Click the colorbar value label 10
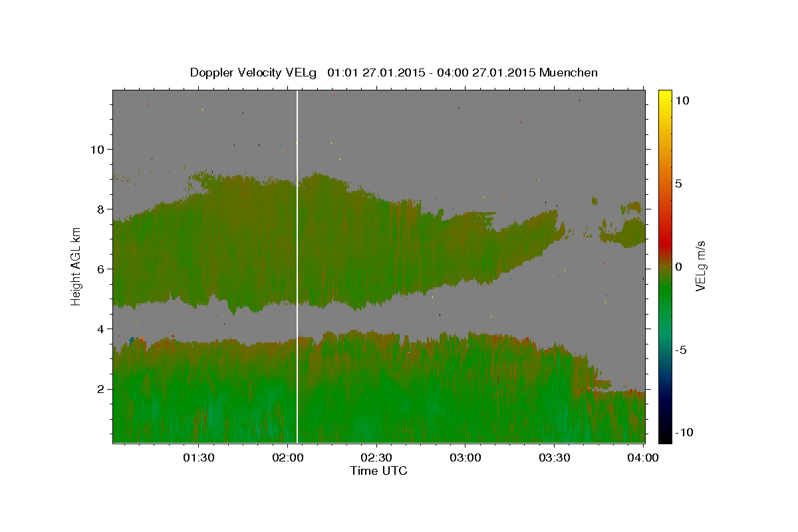 [682, 100]
